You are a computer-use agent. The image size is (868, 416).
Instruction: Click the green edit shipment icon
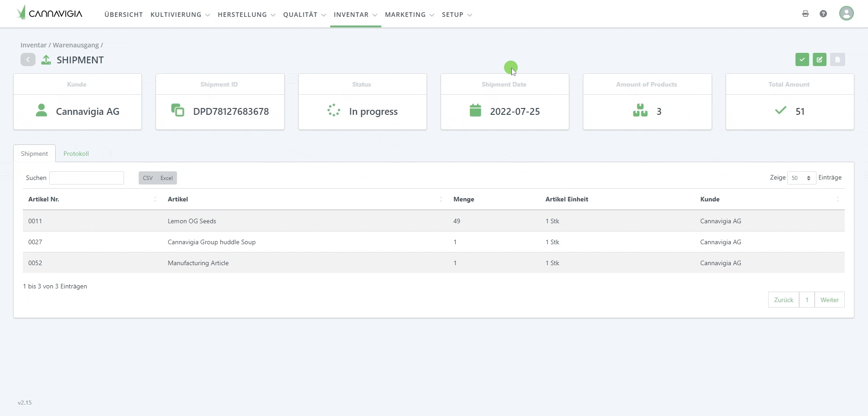(x=819, y=60)
